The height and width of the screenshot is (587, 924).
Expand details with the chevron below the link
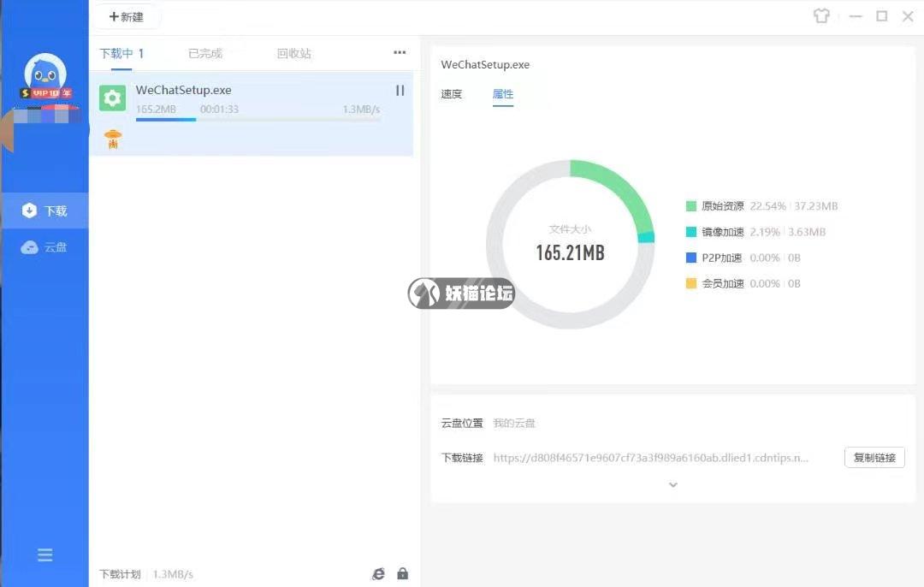673,484
